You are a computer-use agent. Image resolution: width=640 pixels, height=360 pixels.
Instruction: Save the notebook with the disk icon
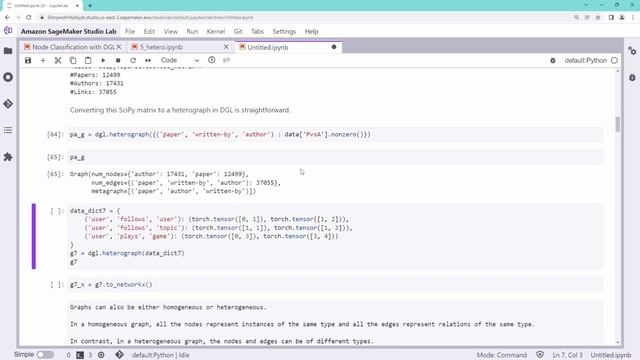coord(28,60)
